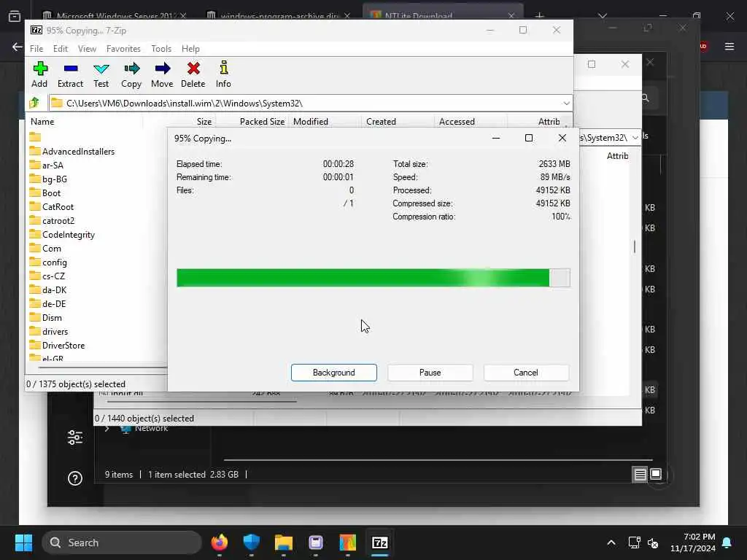Click the Background button
This screenshot has width=747, height=560.
pyautogui.click(x=334, y=373)
